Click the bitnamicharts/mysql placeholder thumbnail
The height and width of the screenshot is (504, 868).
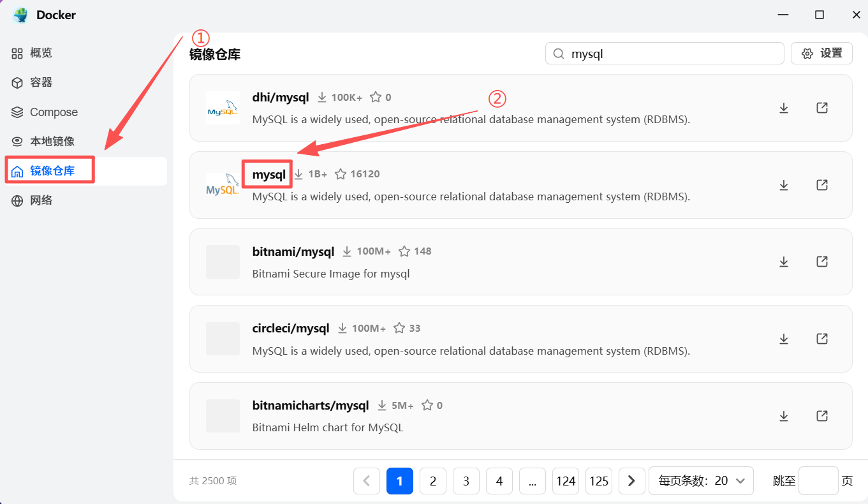[x=223, y=416]
